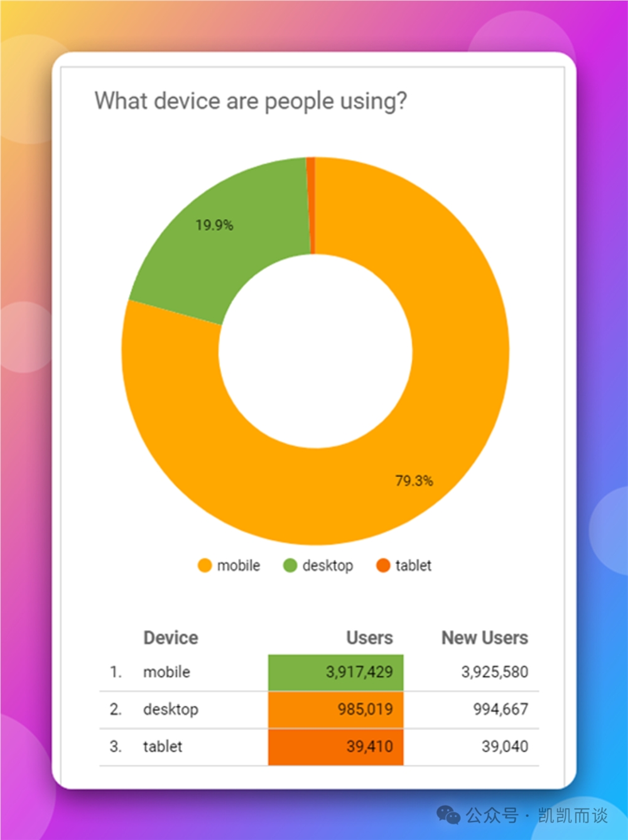Click the mobile legend label text
The height and width of the screenshot is (840, 628).
(239, 565)
